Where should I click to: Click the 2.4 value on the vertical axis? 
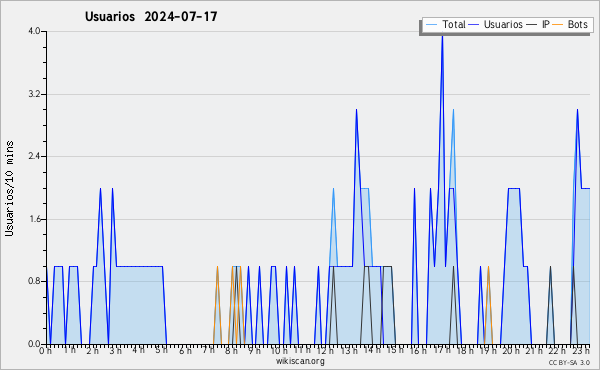(34, 156)
